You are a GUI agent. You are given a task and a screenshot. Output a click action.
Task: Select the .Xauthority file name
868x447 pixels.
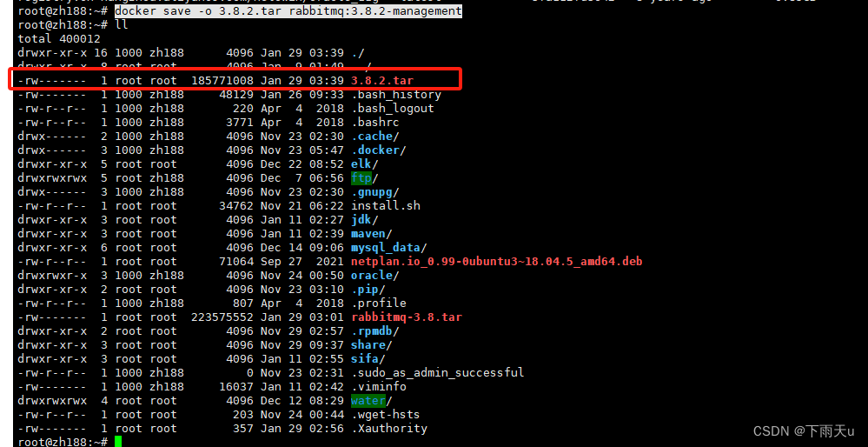pyautogui.click(x=388, y=429)
